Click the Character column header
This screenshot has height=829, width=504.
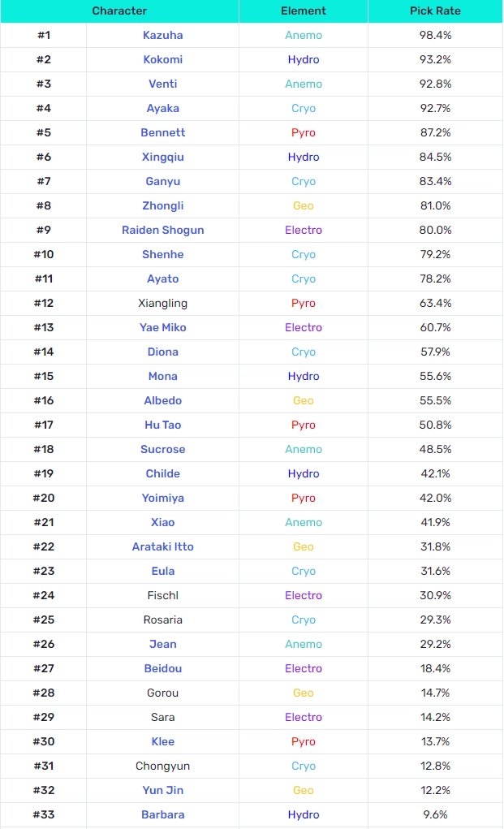pos(119,11)
